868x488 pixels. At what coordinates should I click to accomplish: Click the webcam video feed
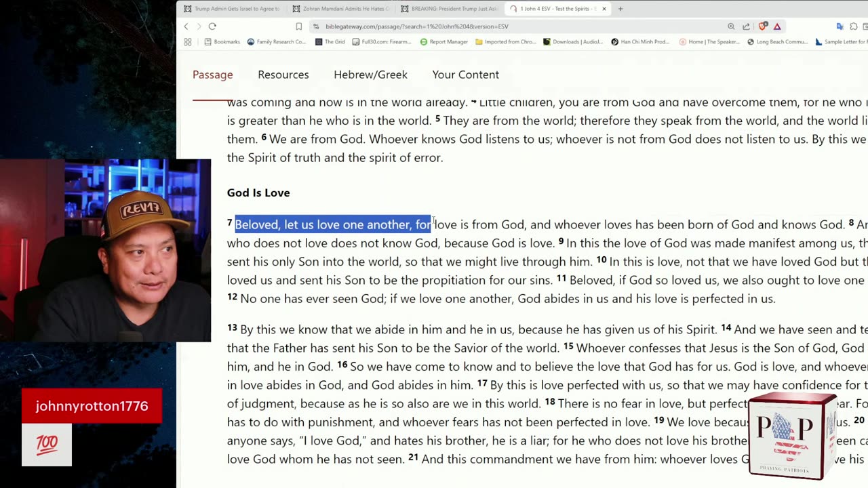coord(105,250)
